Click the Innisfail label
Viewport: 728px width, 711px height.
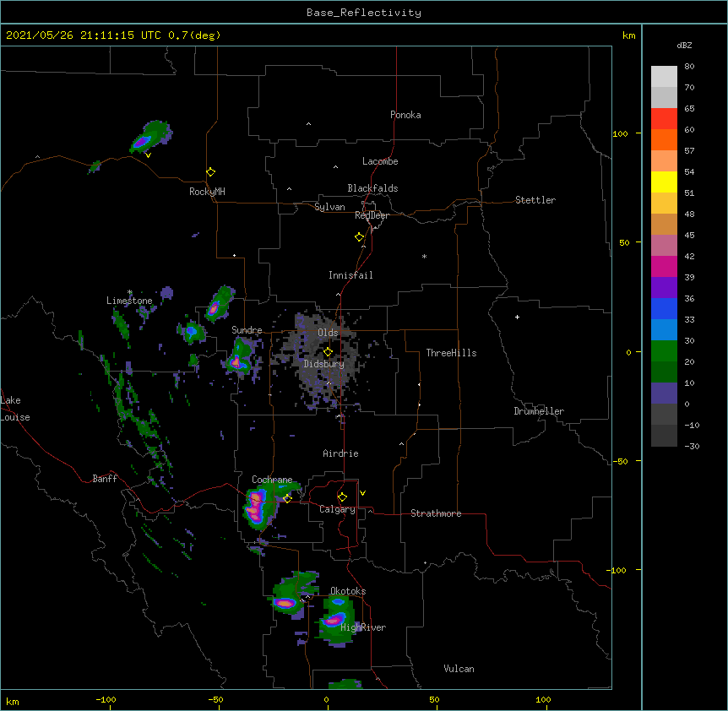click(x=350, y=275)
